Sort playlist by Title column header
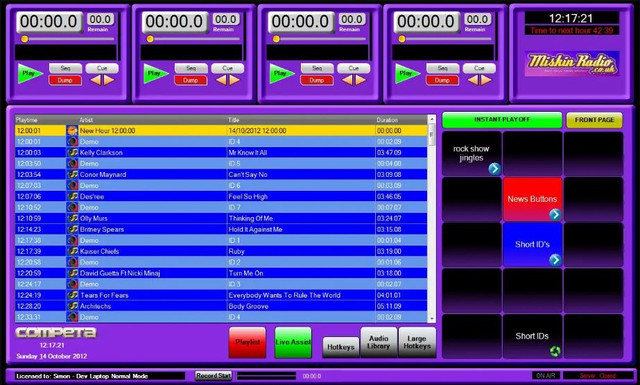The image size is (640, 385). 301,120
